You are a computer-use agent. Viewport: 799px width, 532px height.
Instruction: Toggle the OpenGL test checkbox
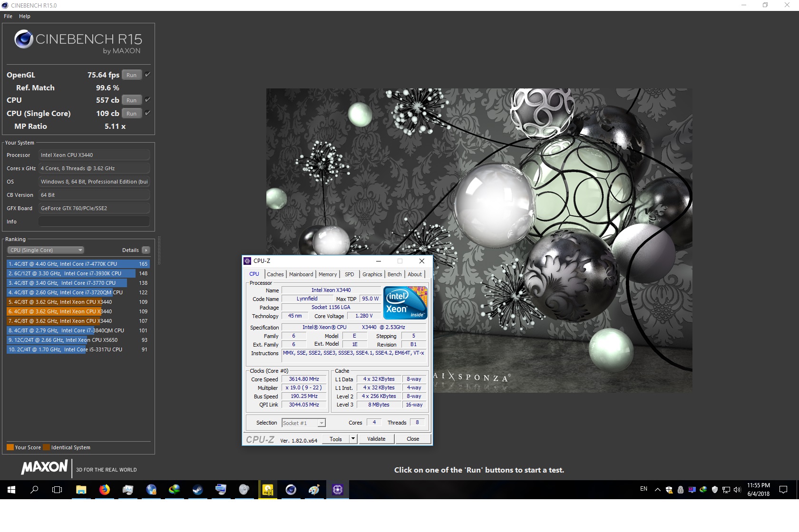[148, 75]
